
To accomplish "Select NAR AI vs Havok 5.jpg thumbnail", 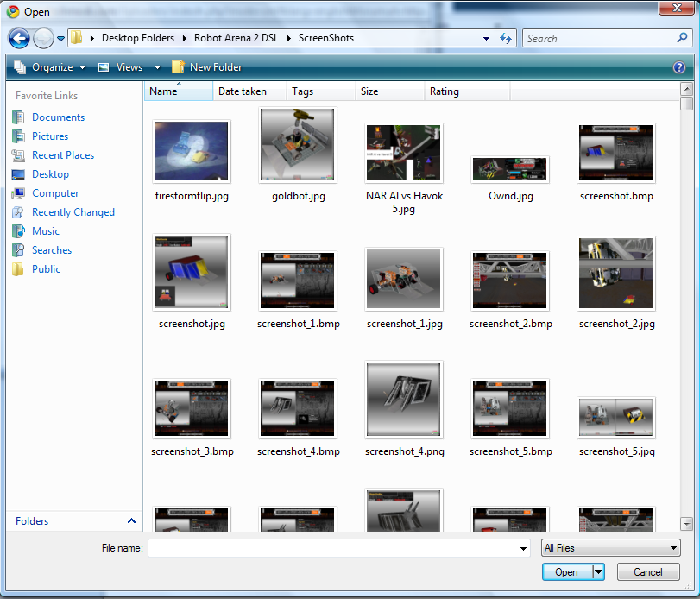I will coord(404,153).
